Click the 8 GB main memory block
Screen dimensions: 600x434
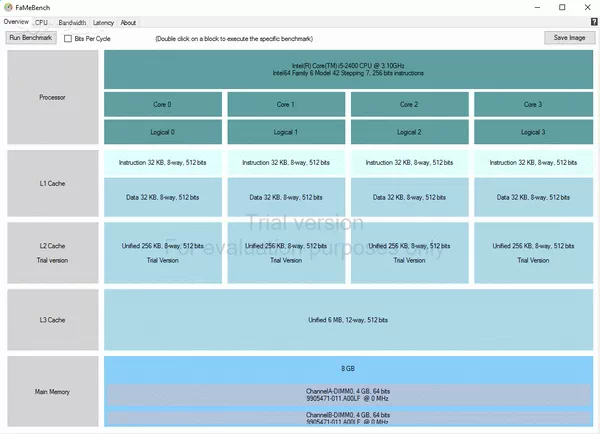point(350,368)
